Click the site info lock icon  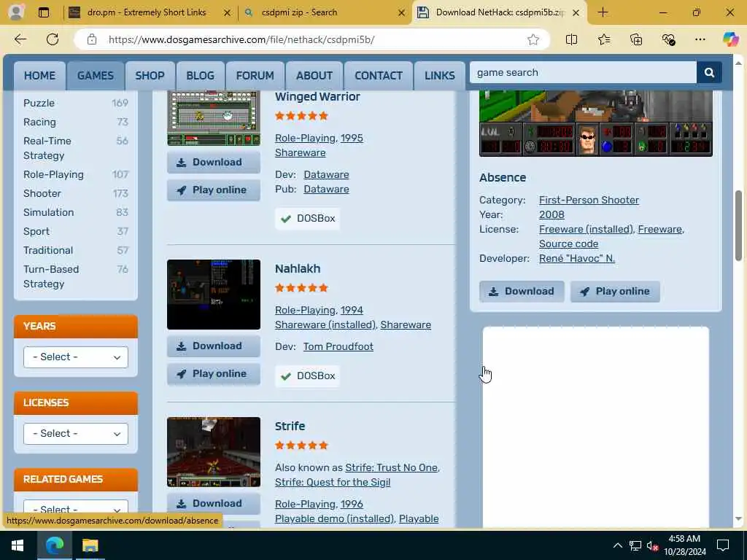click(x=92, y=39)
